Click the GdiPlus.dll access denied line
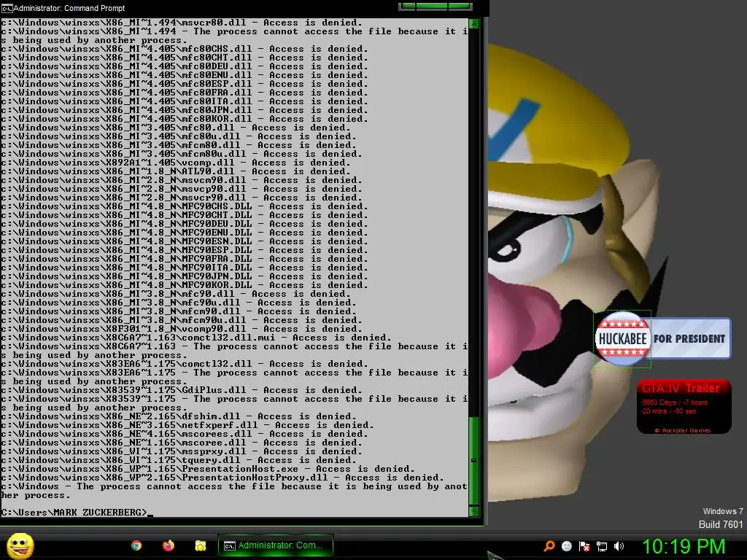Screen dimensions: 747x560 point(182,390)
